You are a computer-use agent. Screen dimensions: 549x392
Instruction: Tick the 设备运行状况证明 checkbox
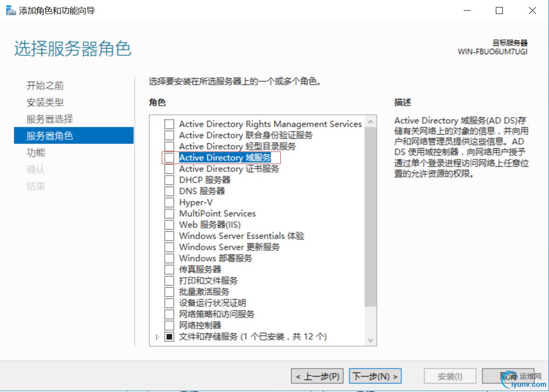click(x=169, y=303)
